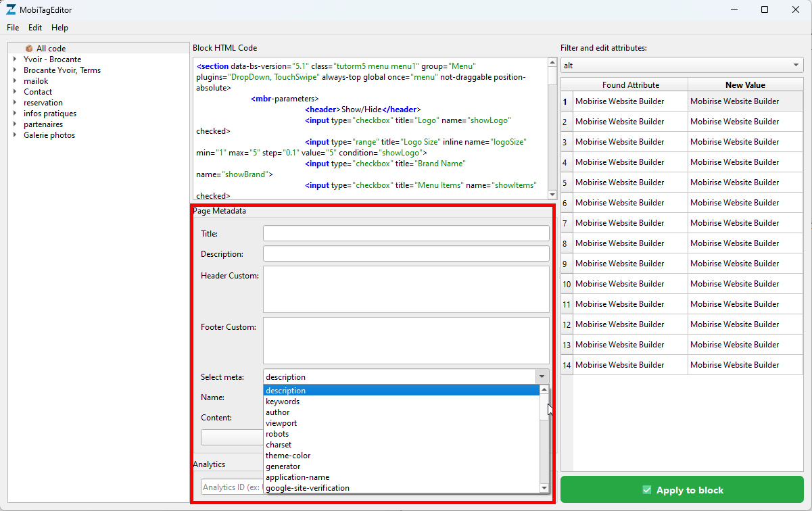Screen dimensions: 812x511
Task: Click the HTML code scrollbar down arrow
Action: [552, 195]
